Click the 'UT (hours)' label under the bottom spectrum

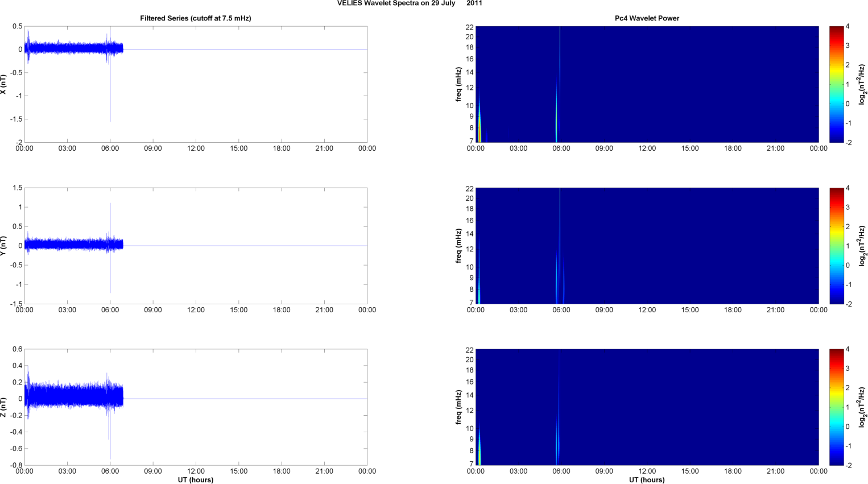pos(647,480)
